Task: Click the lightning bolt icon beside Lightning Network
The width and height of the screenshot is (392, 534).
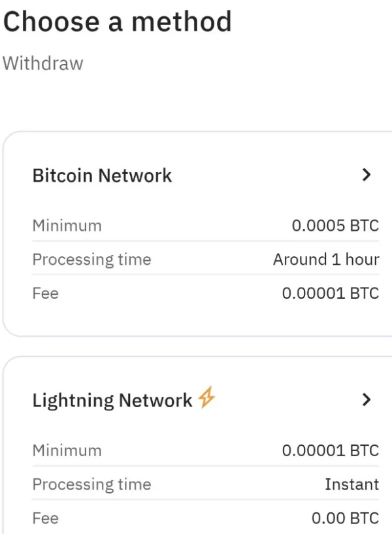Action: point(207,398)
